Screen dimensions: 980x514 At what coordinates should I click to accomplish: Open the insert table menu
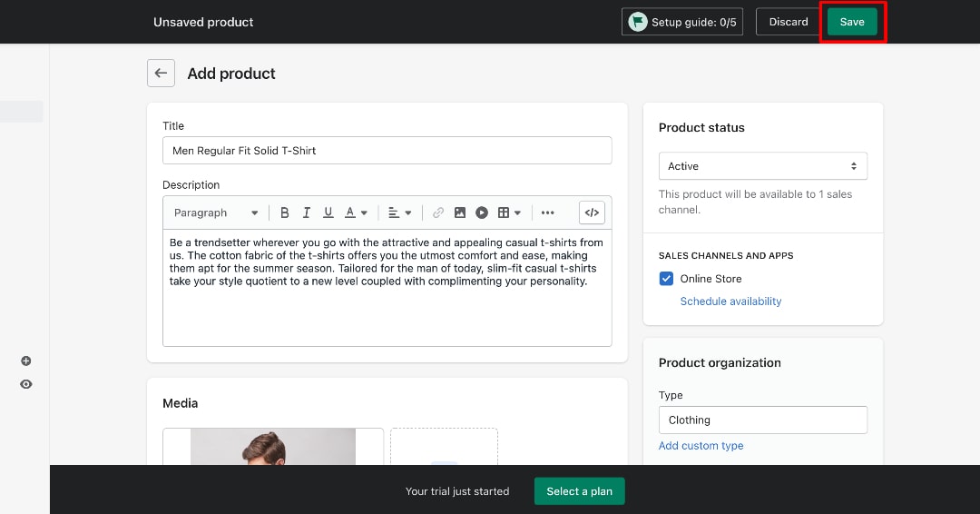point(509,213)
